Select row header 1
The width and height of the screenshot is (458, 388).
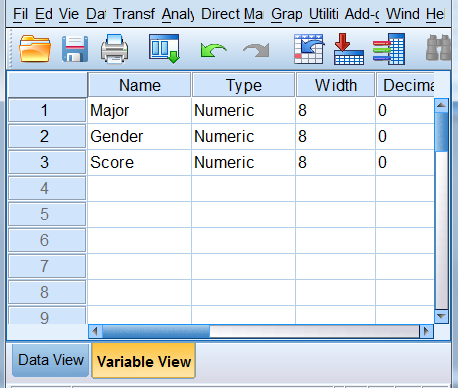click(47, 110)
